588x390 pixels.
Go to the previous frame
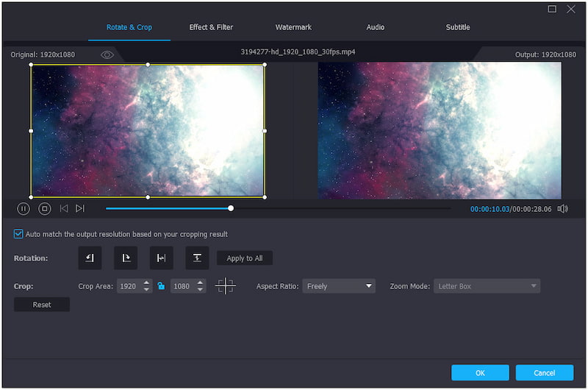tap(64, 209)
